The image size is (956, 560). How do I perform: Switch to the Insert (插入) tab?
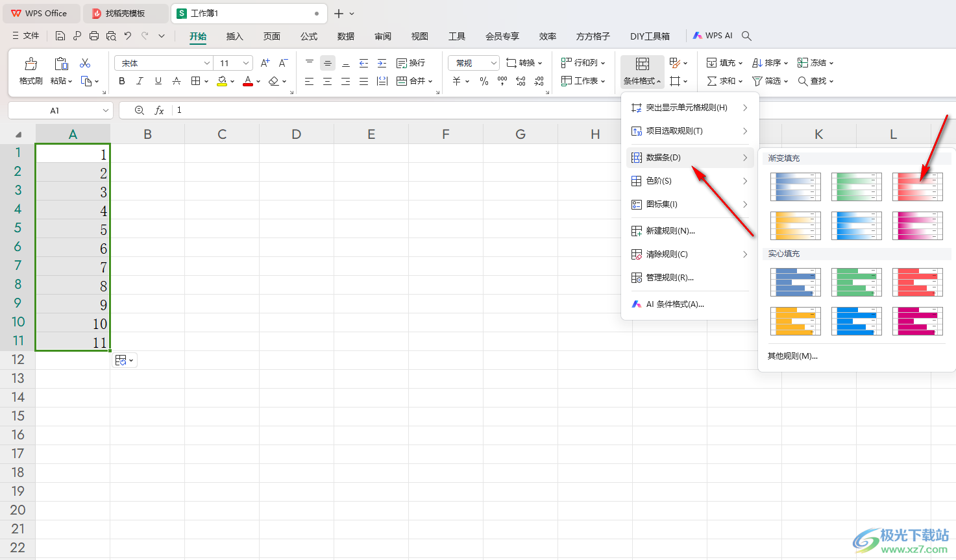(234, 36)
